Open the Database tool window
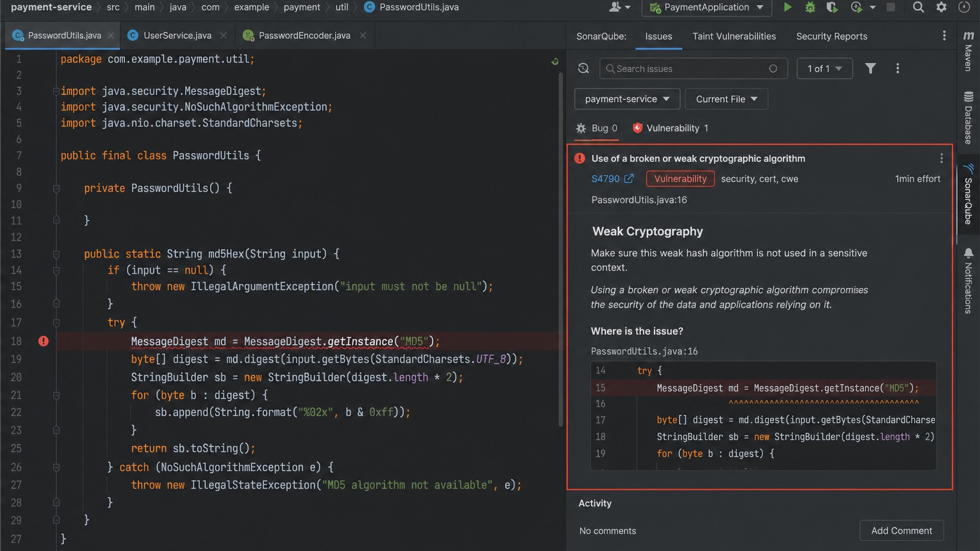Screen dimensions: 980x551 click(968, 119)
